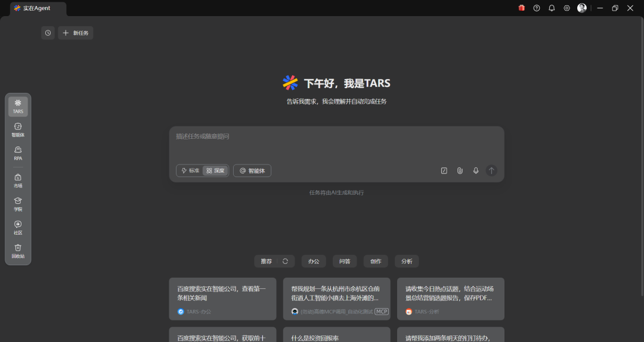Open card 请收集今日热点话题

(x=451, y=299)
